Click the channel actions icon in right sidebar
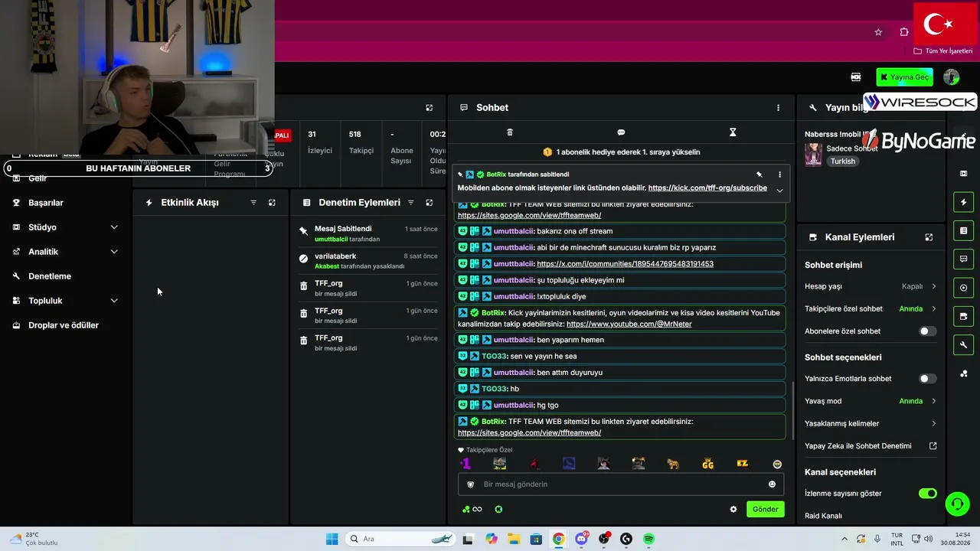This screenshot has height=551, width=980. pos(963,316)
